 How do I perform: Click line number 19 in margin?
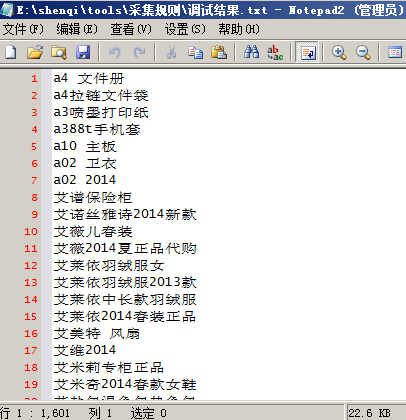tap(31, 385)
